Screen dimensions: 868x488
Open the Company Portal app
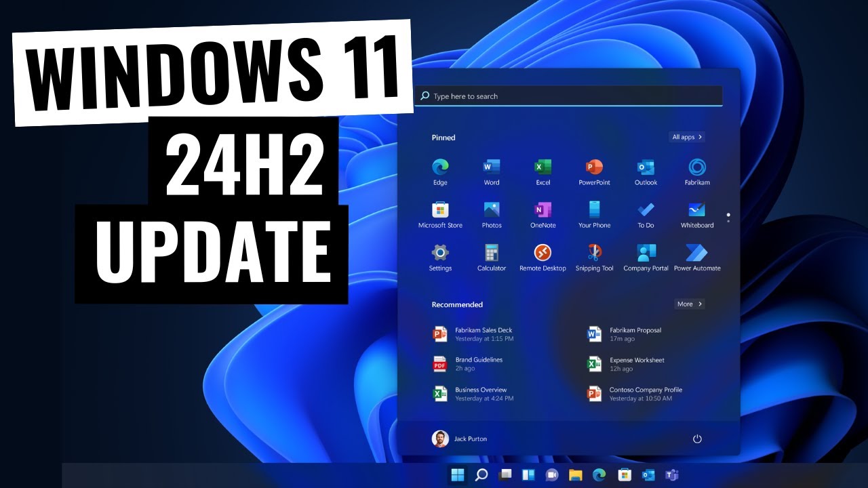point(646,258)
